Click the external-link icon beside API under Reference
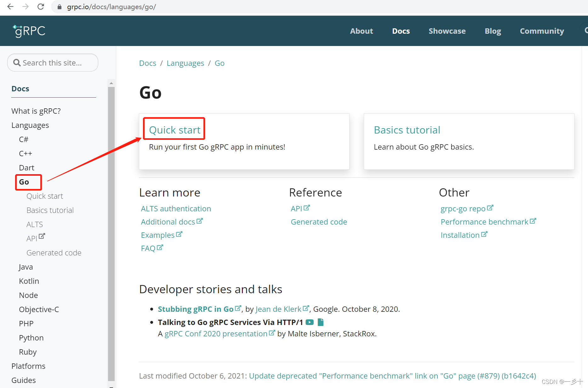Image resolution: width=588 pixels, height=388 pixels. click(x=307, y=207)
